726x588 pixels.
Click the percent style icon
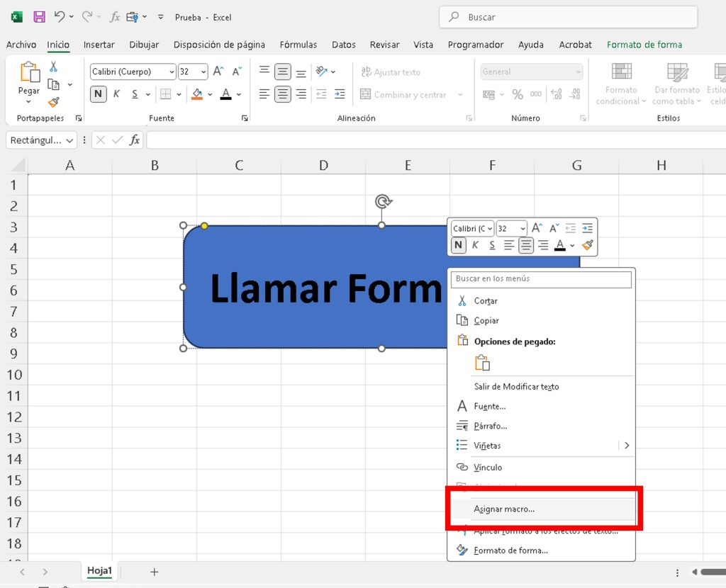tap(518, 94)
